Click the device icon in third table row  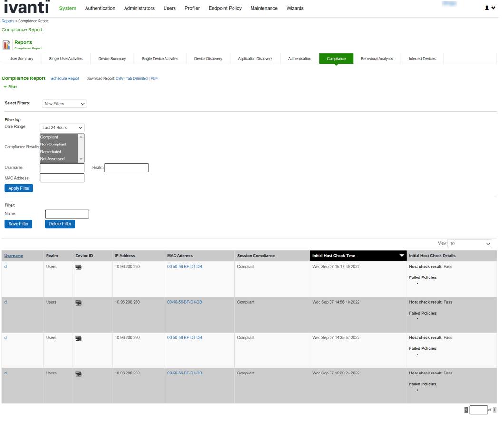click(78, 338)
